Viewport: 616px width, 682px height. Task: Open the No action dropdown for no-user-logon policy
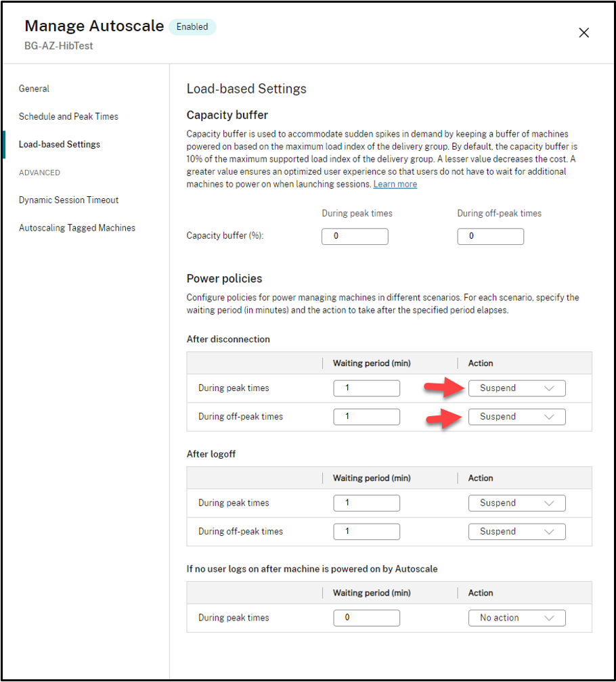coord(516,618)
